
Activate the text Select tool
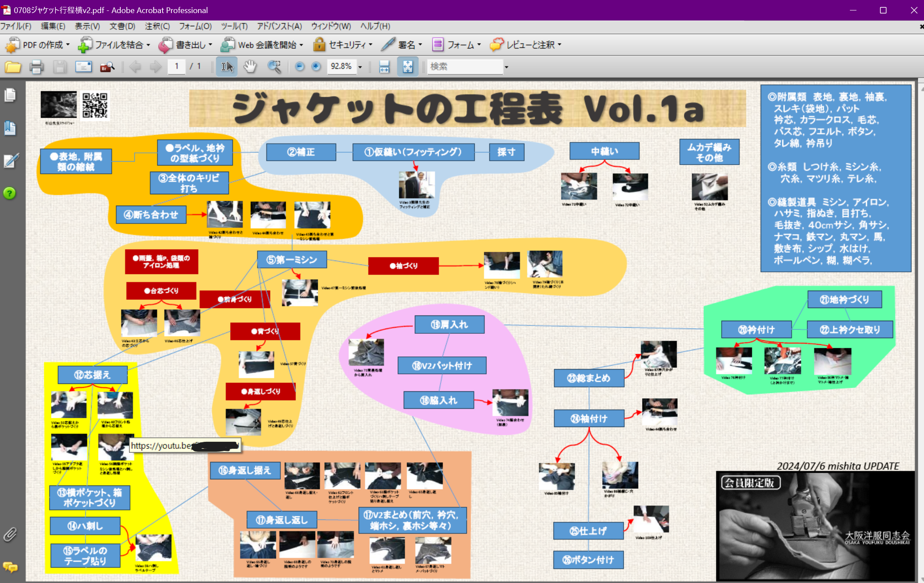pyautogui.click(x=227, y=67)
